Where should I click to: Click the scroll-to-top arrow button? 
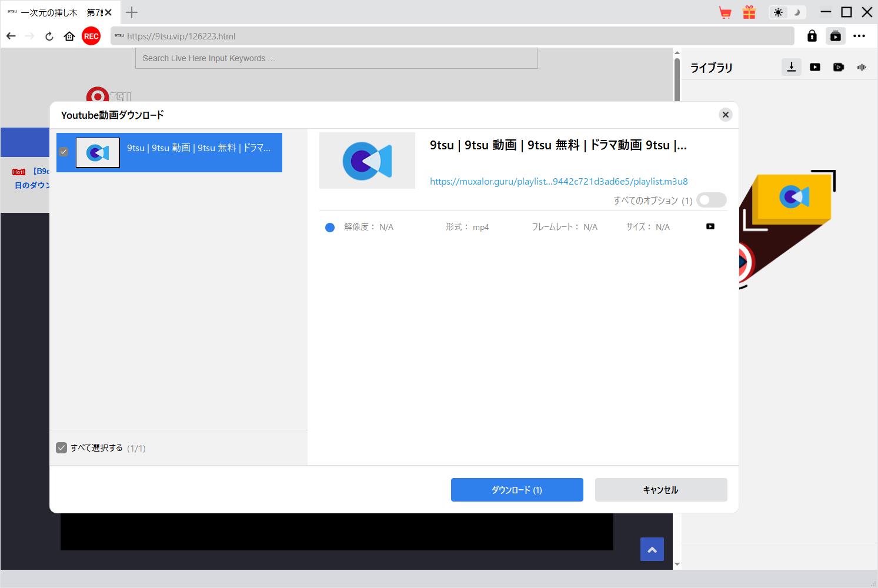point(652,549)
